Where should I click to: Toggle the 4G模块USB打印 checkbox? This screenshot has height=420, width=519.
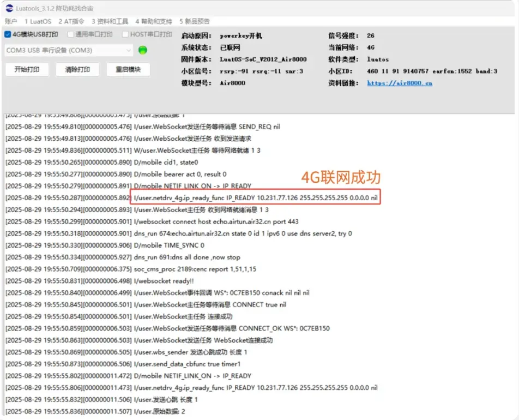tap(7, 34)
